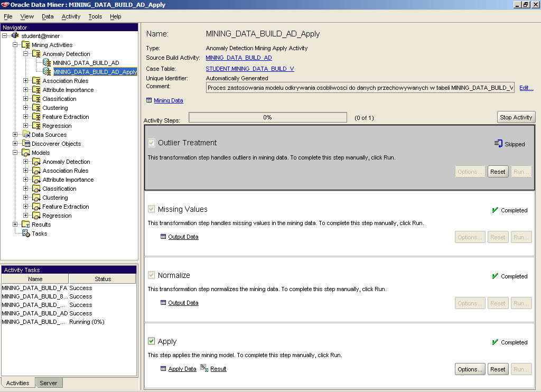
Task: Click the Association Rules activities folder icon
Action: point(36,81)
